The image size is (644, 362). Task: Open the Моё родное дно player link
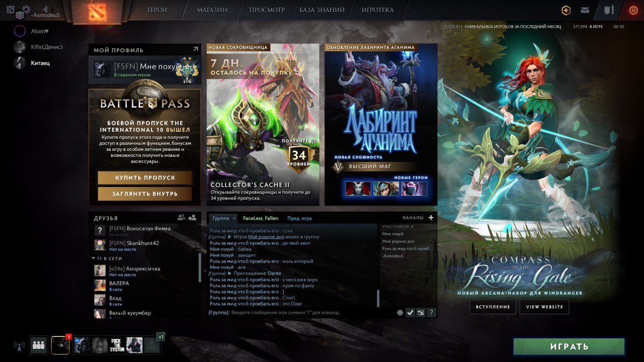[x=267, y=237]
